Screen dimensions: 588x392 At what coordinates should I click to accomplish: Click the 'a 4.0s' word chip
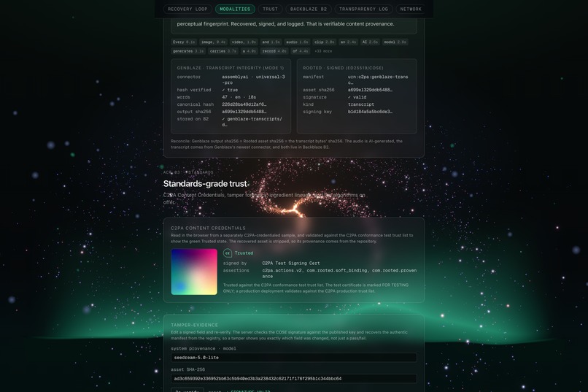click(249, 51)
